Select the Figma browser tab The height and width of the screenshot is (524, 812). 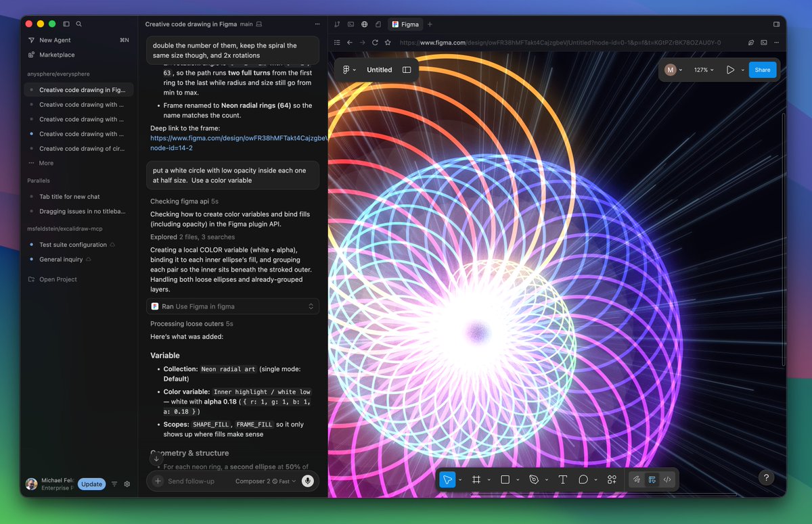click(x=405, y=24)
